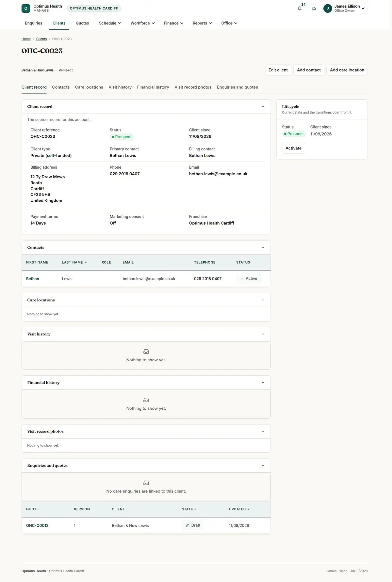Go to Enquiries in the navigation
392x582 pixels.
pyautogui.click(x=34, y=23)
